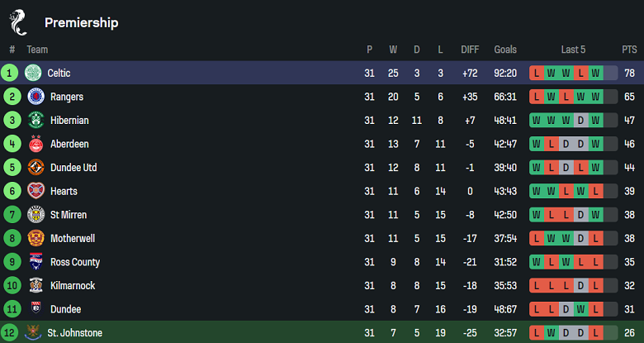Click the Motherwell club crest
Image resolution: width=644 pixels, height=343 pixels.
(x=33, y=239)
